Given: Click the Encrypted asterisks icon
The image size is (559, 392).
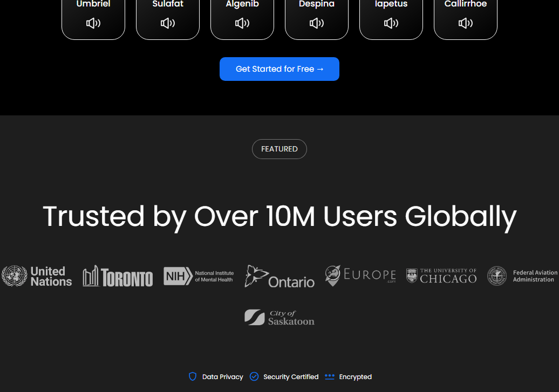Looking at the screenshot, I should (x=330, y=377).
